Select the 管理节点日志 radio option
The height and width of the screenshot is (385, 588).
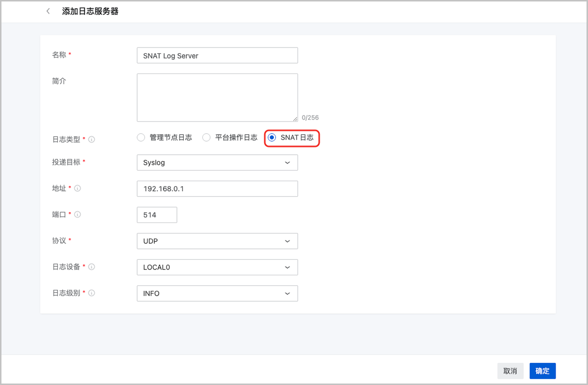coord(141,138)
